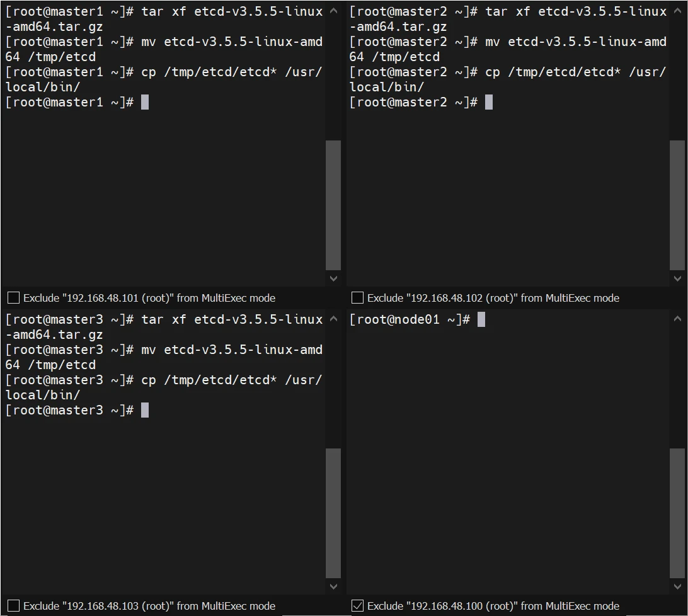Viewport: 688px width, 616px height.
Task: Page up via master2 scrollbar track
Action: (677, 69)
